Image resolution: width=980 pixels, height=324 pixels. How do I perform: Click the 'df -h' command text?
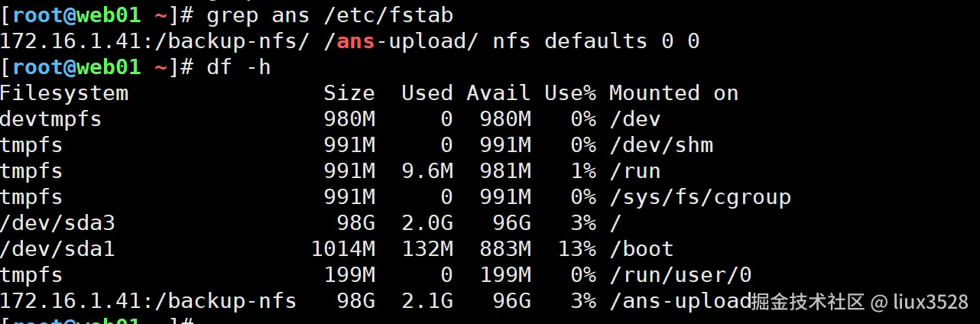point(239,67)
